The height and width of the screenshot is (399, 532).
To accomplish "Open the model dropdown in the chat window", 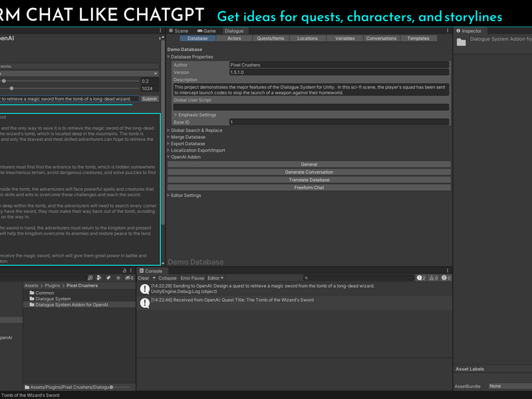I will (x=79, y=73).
